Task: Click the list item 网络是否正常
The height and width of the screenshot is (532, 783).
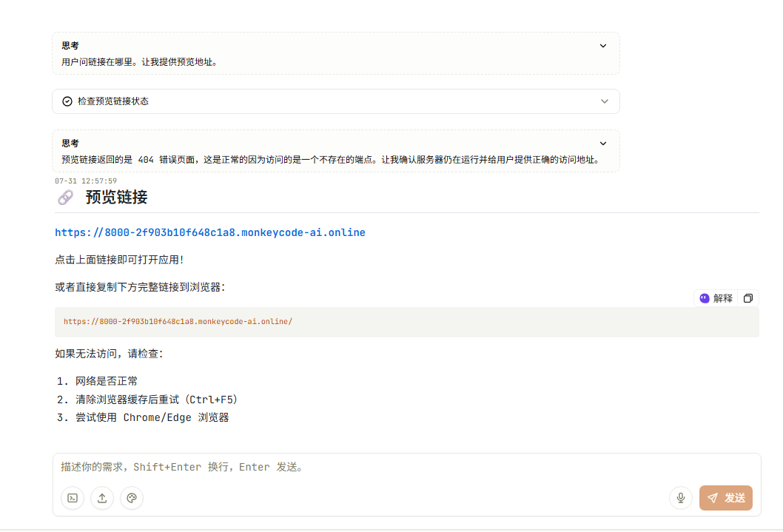Action: tap(107, 381)
